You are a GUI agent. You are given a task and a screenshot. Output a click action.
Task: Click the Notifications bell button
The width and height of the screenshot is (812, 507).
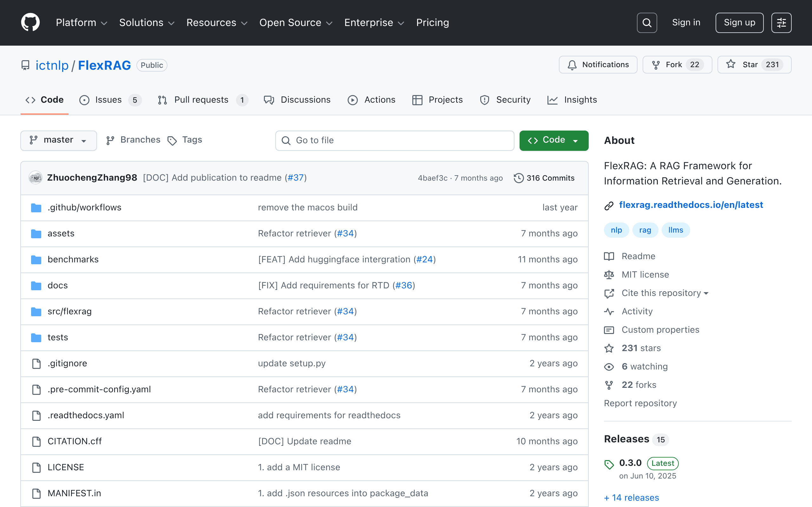click(598, 65)
